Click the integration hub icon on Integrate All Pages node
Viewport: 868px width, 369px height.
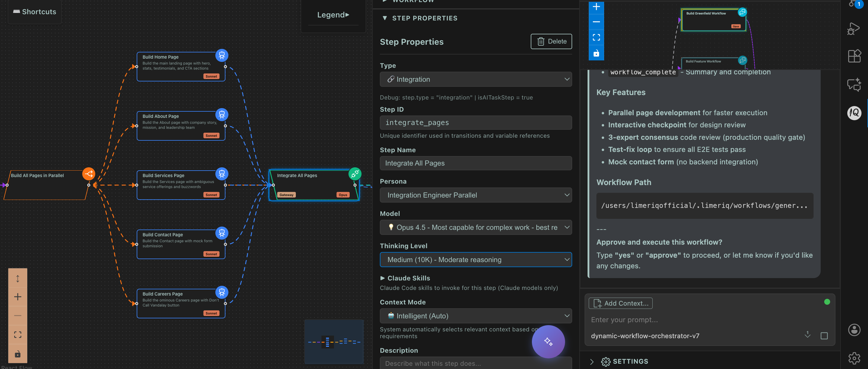pos(355,174)
